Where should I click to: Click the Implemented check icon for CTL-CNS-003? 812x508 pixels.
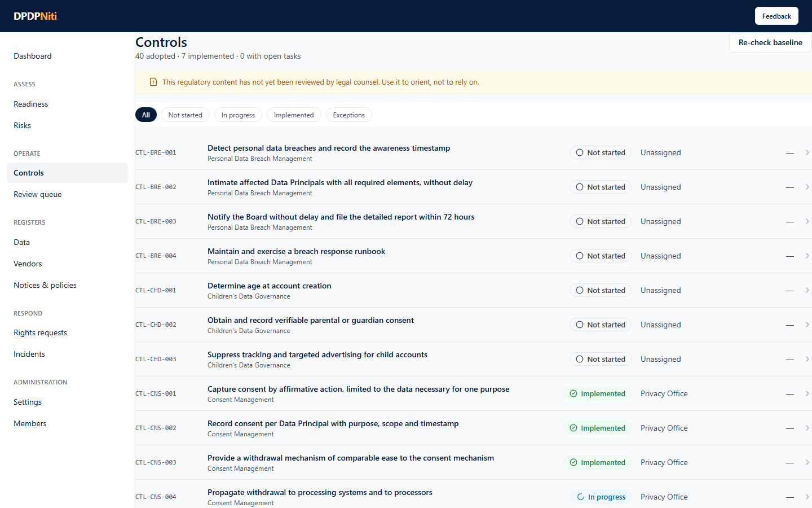click(x=573, y=462)
